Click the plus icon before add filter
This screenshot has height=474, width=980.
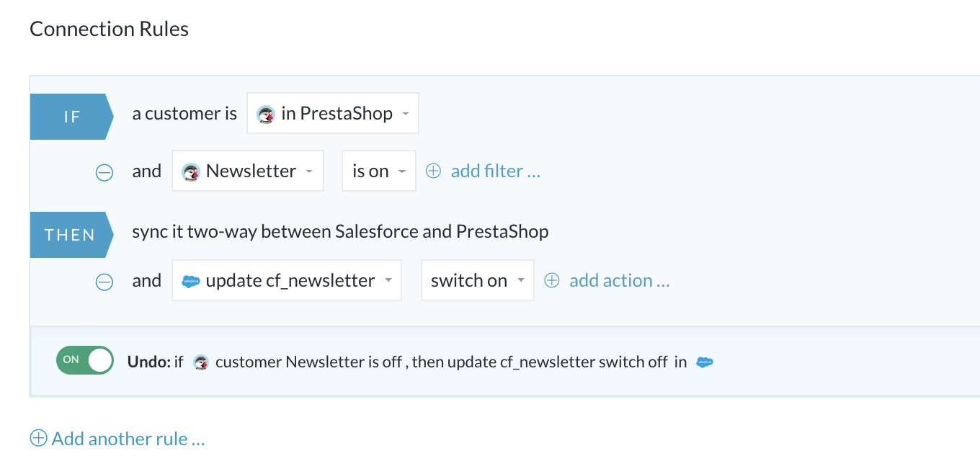tap(433, 171)
